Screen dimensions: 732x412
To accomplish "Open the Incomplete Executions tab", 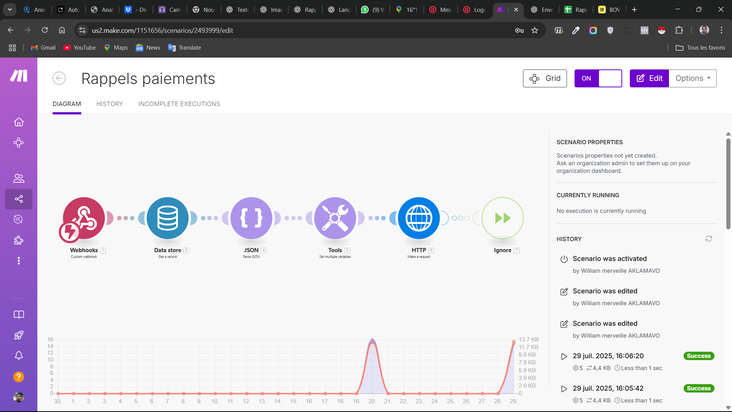I will tap(179, 104).
